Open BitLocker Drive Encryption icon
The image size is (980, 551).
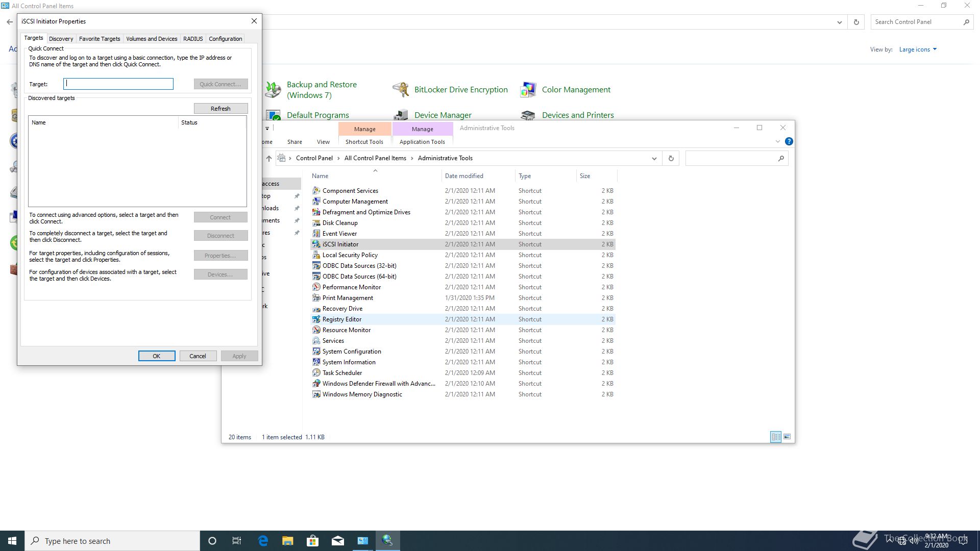[401, 90]
